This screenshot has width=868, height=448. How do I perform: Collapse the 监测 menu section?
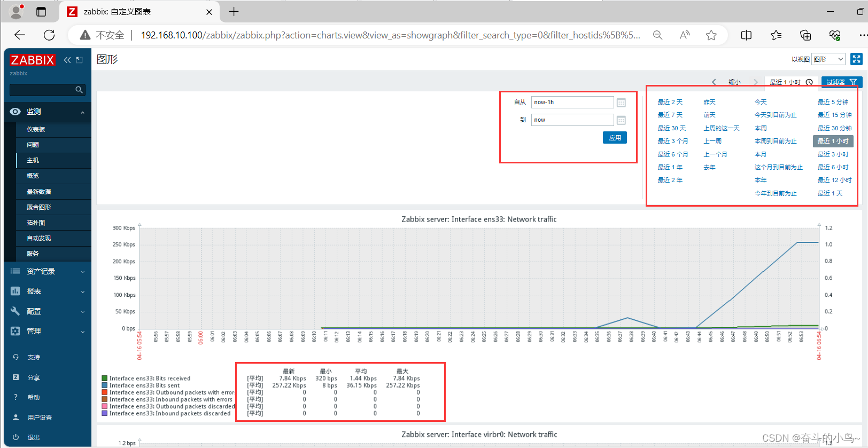coord(48,112)
